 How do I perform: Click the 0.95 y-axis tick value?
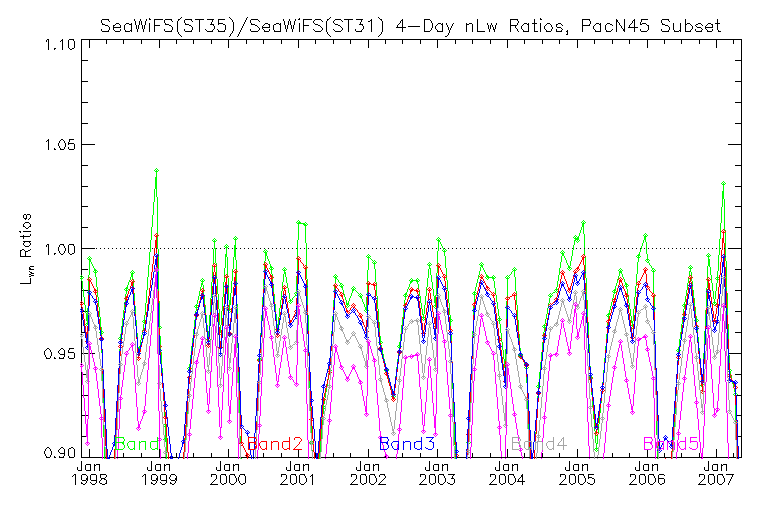[59, 353]
